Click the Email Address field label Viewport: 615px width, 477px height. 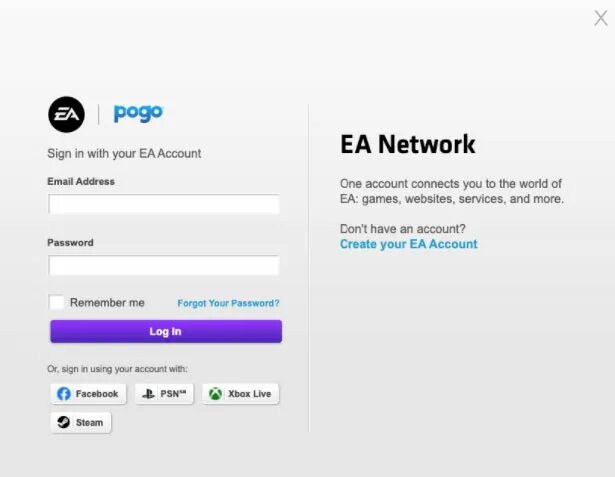[x=81, y=182]
